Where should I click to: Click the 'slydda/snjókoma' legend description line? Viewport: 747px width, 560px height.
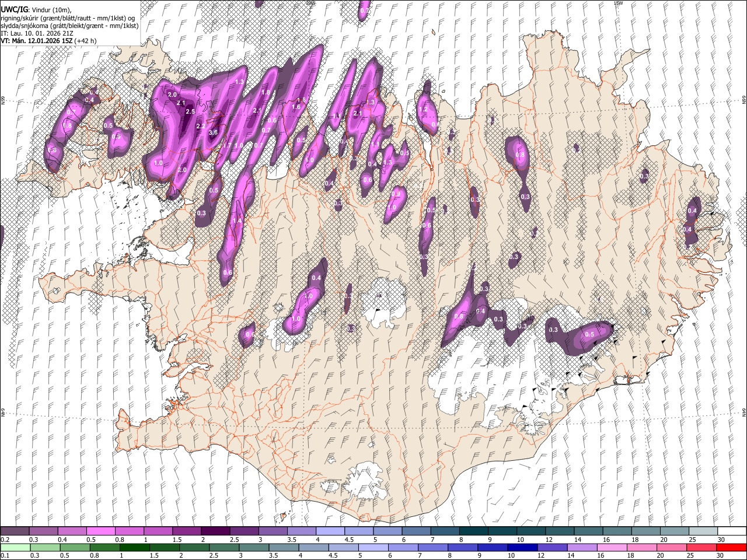coord(69,26)
